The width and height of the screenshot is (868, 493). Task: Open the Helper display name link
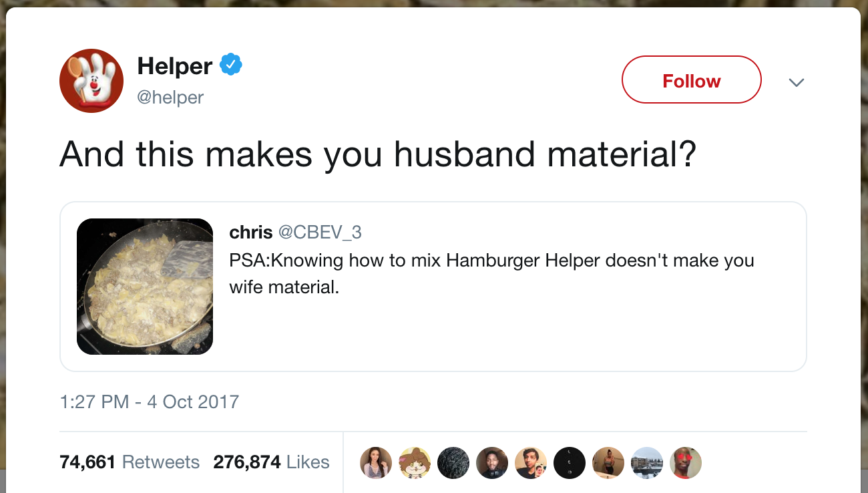(x=175, y=66)
